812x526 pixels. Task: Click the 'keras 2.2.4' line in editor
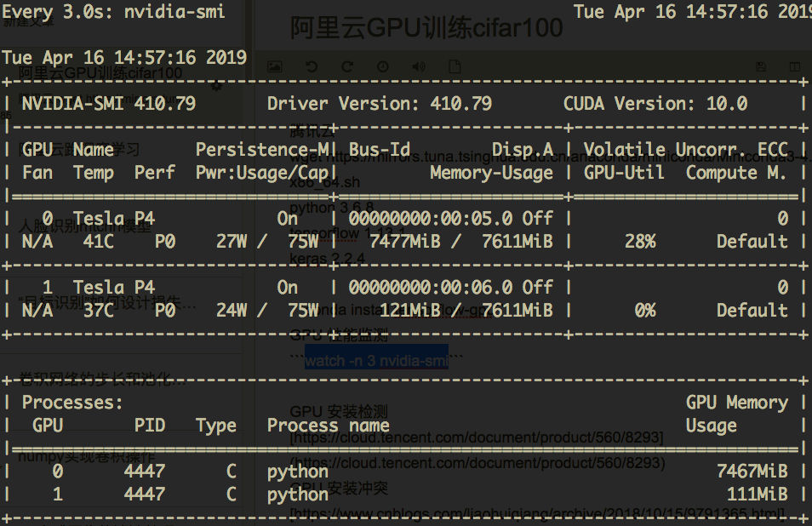coord(328,259)
